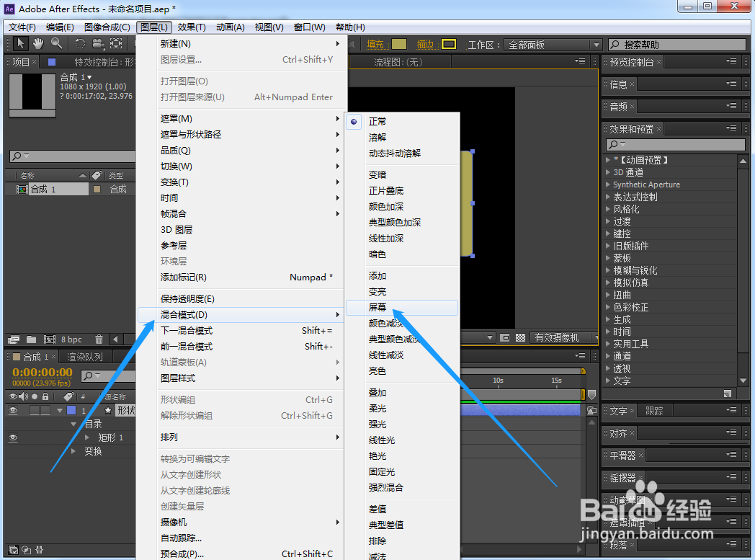This screenshot has height=560, width=755.
Task: Expand the 变换 property triangle
Action: coord(73,451)
